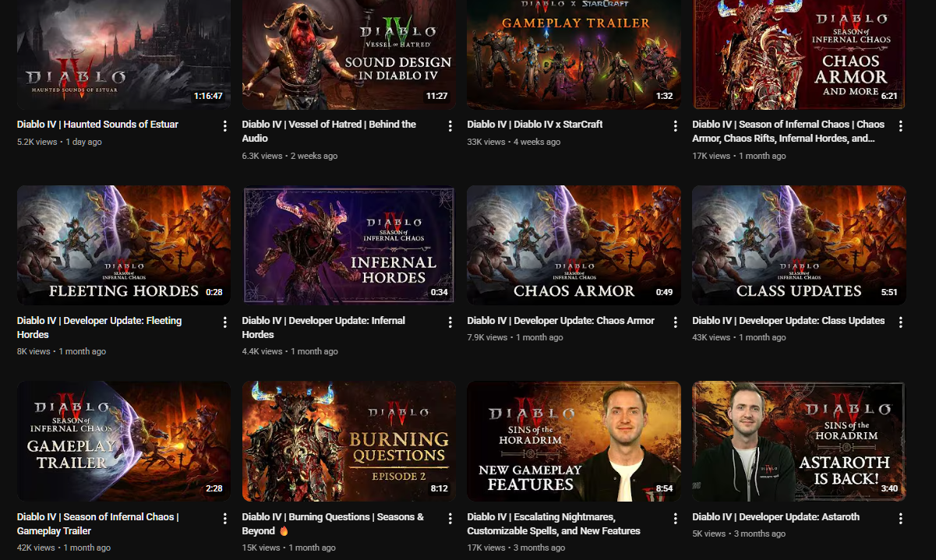Click title 'Developer Update: Infernal Hordes'
This screenshot has height=560, width=936.
pos(323,328)
